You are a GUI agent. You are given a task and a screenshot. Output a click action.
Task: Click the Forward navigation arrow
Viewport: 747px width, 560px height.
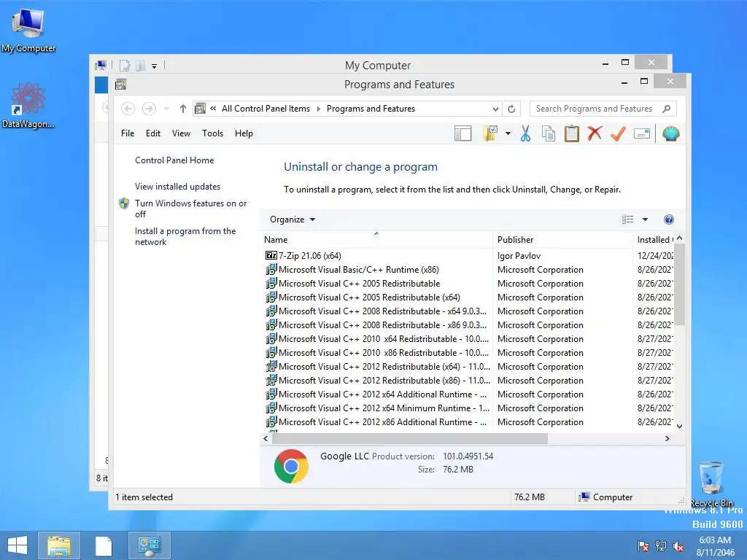tap(149, 109)
